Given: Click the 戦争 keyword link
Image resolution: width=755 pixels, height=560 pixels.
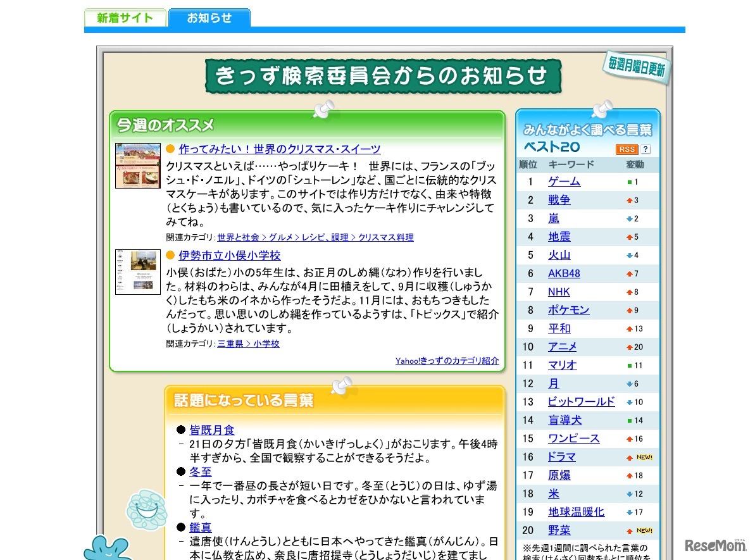Looking at the screenshot, I should [559, 200].
